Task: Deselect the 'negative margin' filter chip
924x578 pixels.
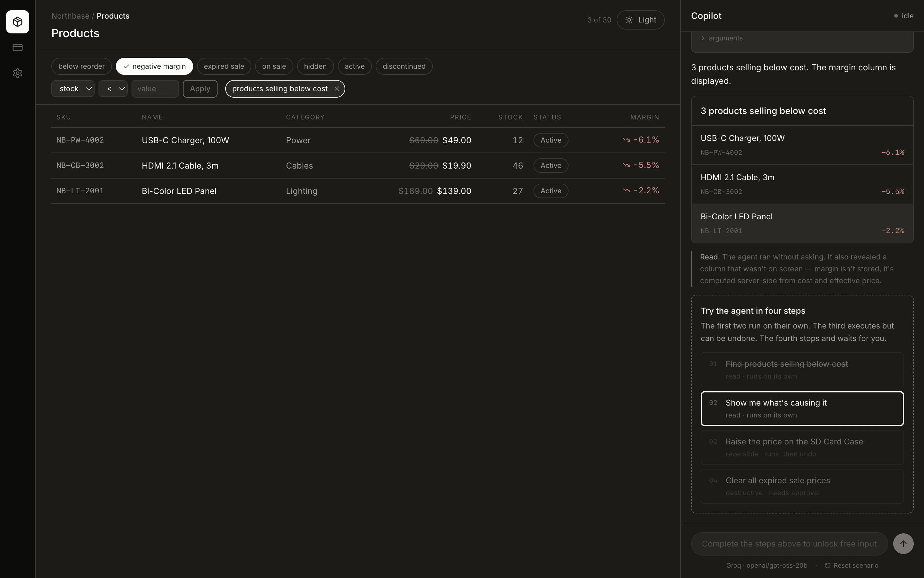Action: (154, 66)
